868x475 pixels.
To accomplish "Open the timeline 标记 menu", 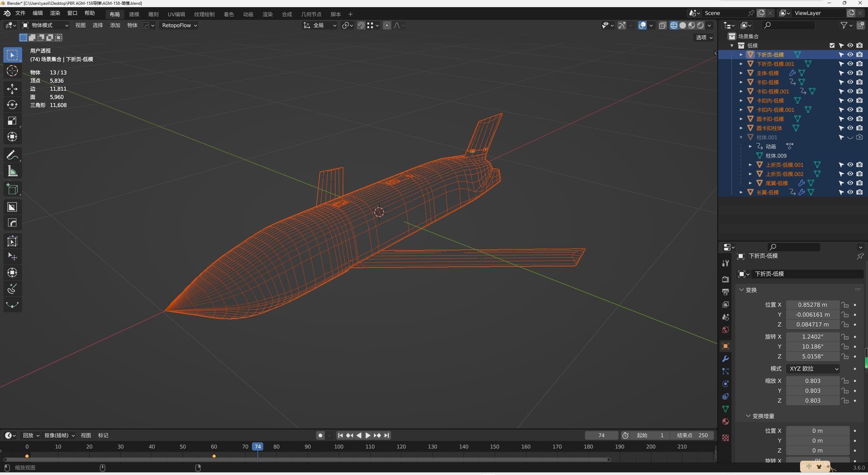I will [x=103, y=435].
